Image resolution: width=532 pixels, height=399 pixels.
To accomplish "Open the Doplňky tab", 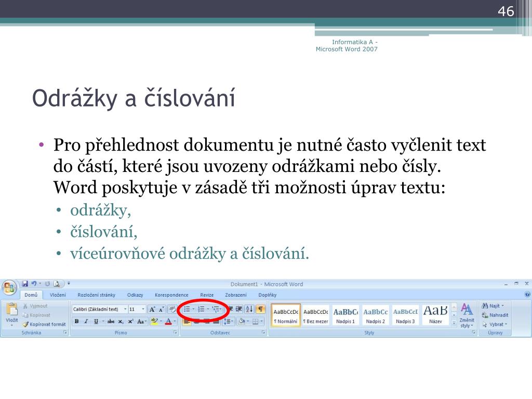I will 268,295.
